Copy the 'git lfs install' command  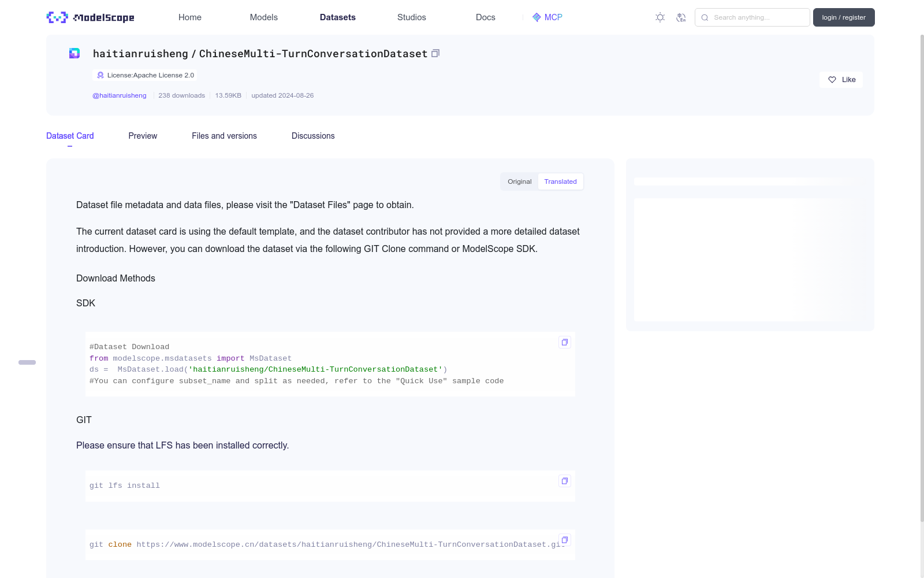[565, 481]
